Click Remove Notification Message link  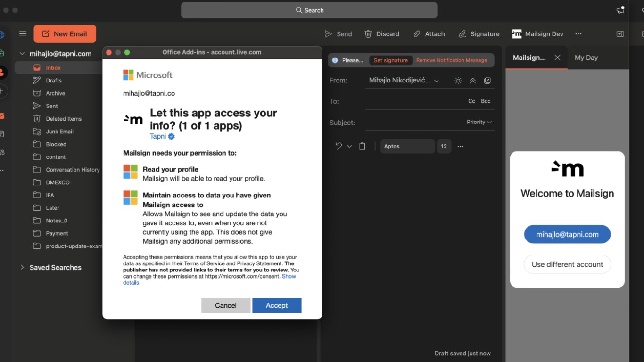tap(452, 60)
